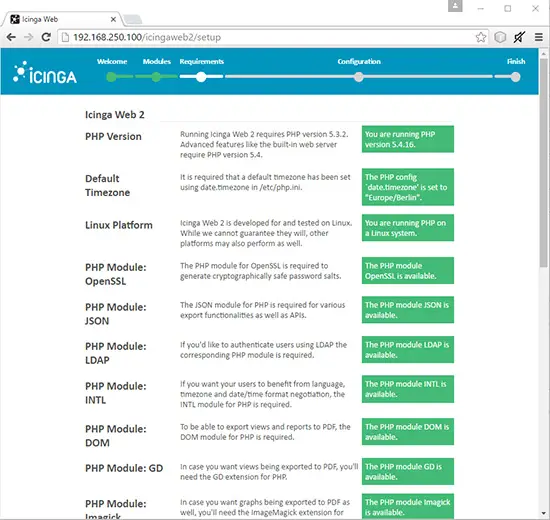Select the Icinga Web browser tab
Viewport: 550px width, 520px height.
[62, 19]
